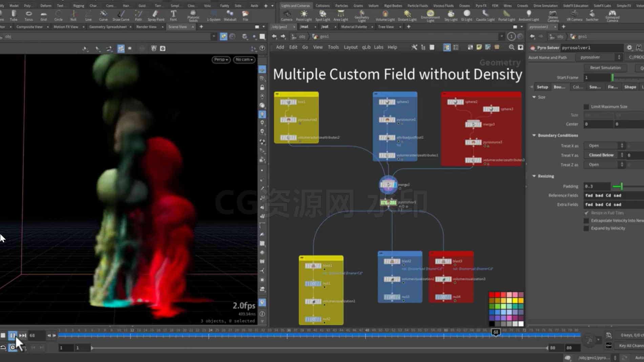Switch to the Geometry Spreadsheet tab
The image size is (644, 362).
pyautogui.click(x=108, y=27)
